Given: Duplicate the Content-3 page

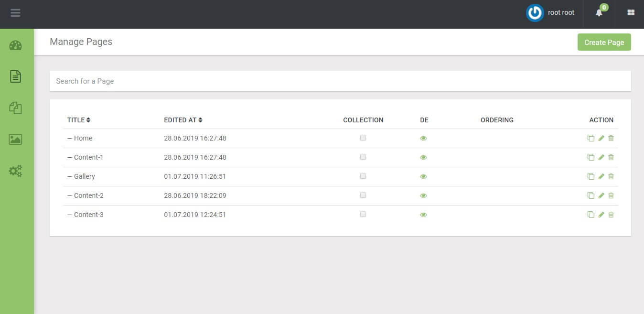Looking at the screenshot, I should (591, 215).
